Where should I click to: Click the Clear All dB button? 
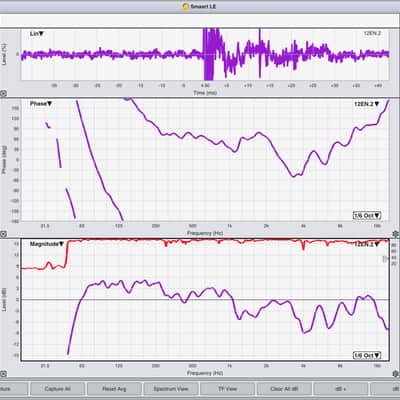pyautogui.click(x=284, y=389)
